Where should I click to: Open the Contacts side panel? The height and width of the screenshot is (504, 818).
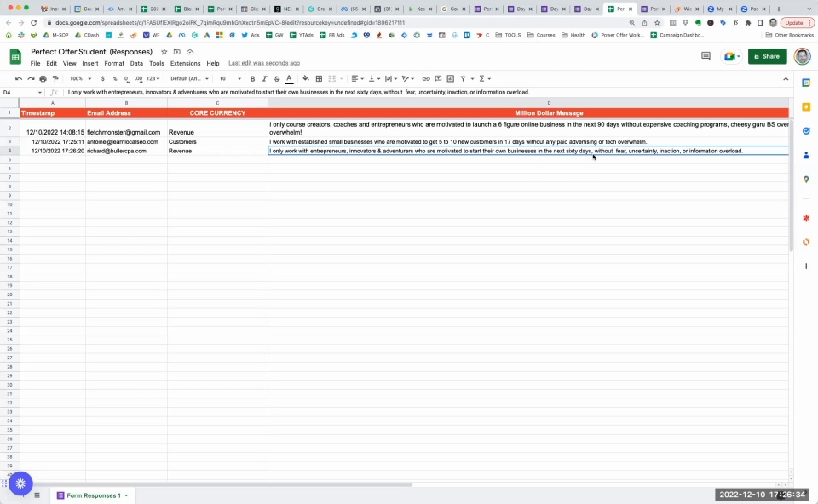[806, 155]
